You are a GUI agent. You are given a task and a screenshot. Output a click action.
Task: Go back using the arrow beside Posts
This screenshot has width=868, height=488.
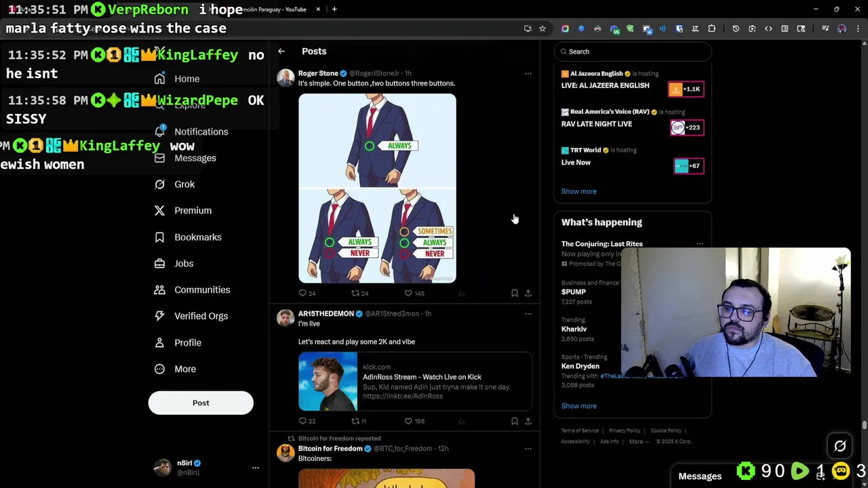[281, 52]
